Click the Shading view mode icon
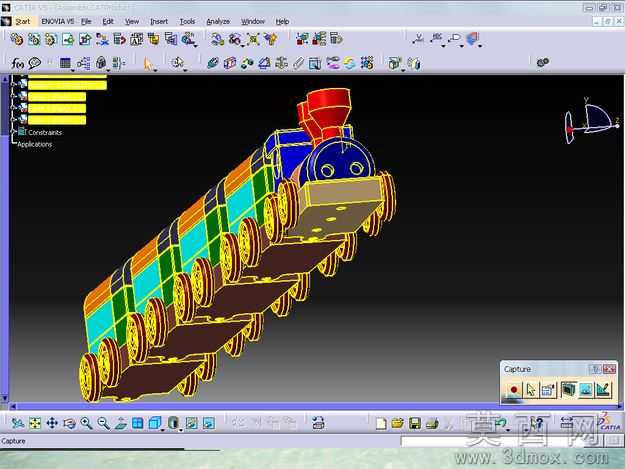This screenshot has height=469, width=625. pos(173,423)
